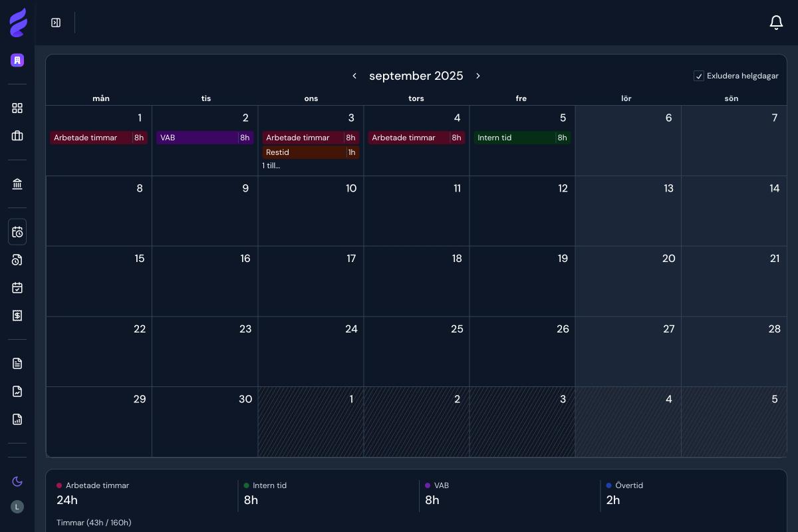The height and width of the screenshot is (532, 798).
Task: Select the briefcase icon in sidebar
Action: (17, 136)
